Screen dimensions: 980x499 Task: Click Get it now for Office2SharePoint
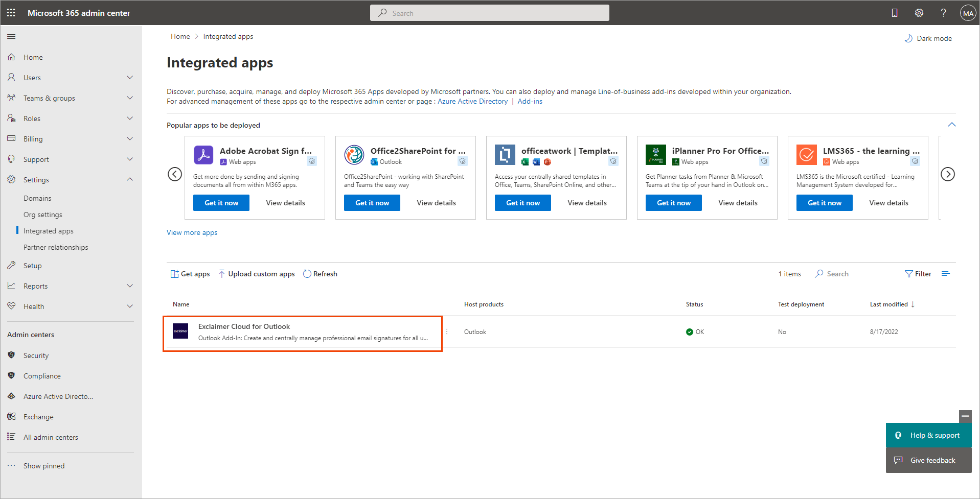pos(372,203)
